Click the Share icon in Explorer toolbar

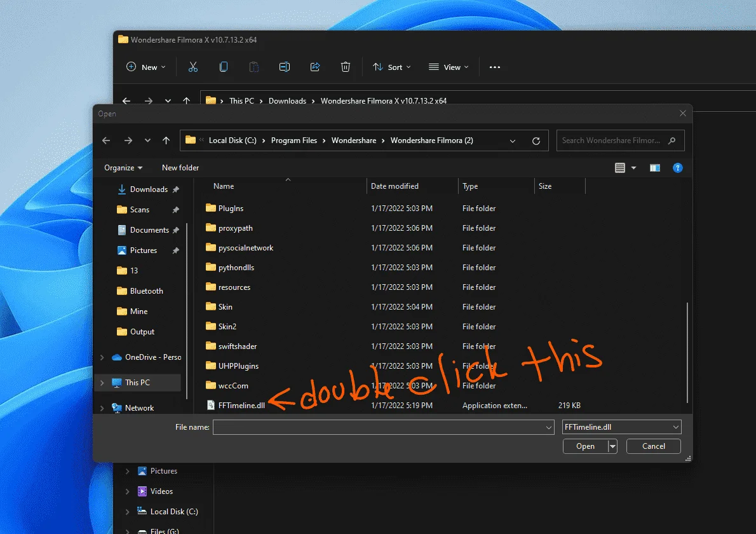[315, 67]
